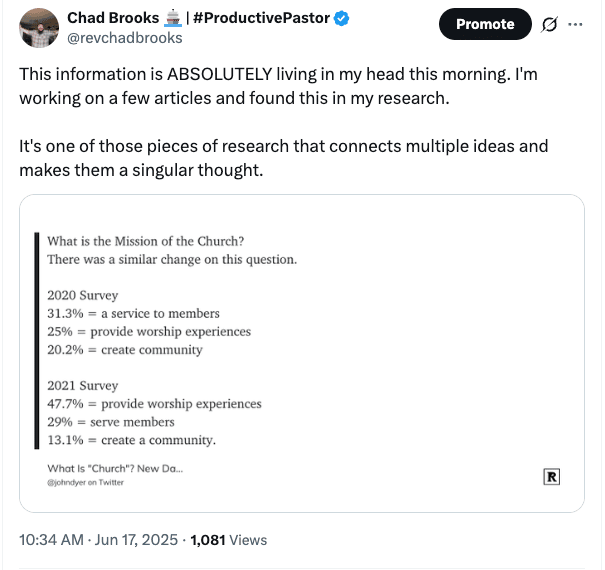Image resolution: width=605 pixels, height=570 pixels.
Task: Click the Promote button
Action: coord(485,24)
